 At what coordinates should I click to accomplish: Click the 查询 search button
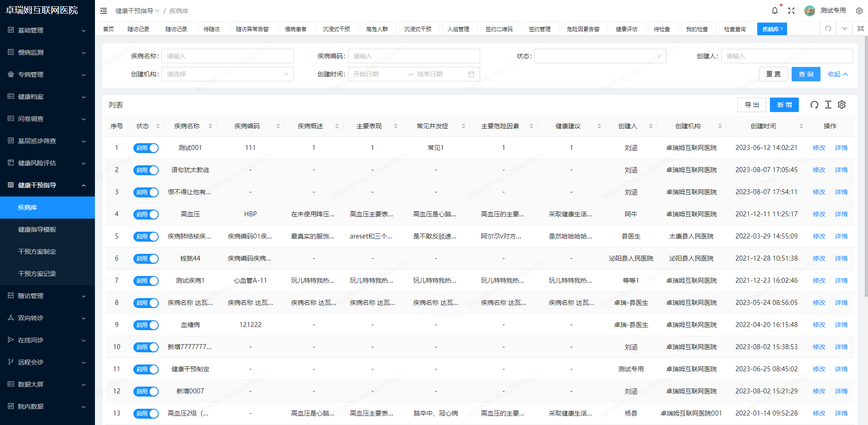806,74
